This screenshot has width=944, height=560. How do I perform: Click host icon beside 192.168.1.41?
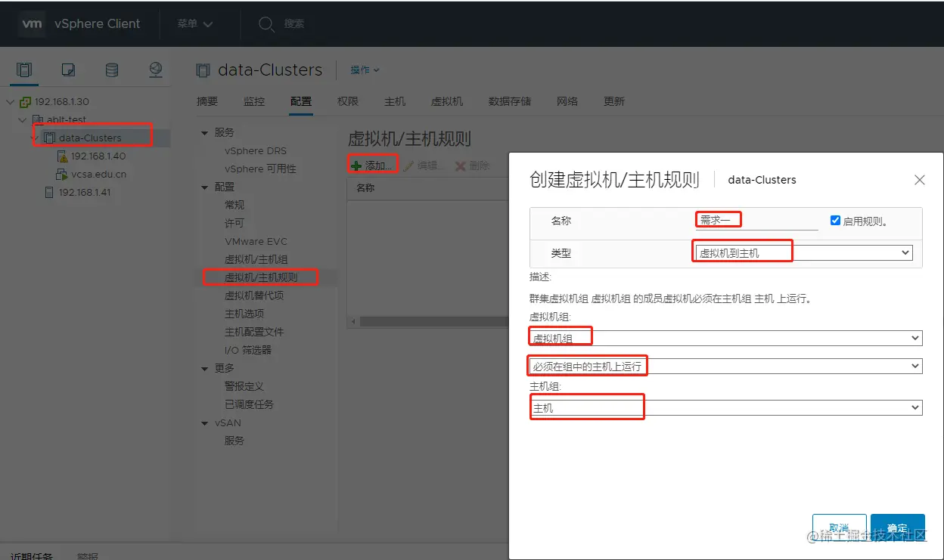click(50, 193)
